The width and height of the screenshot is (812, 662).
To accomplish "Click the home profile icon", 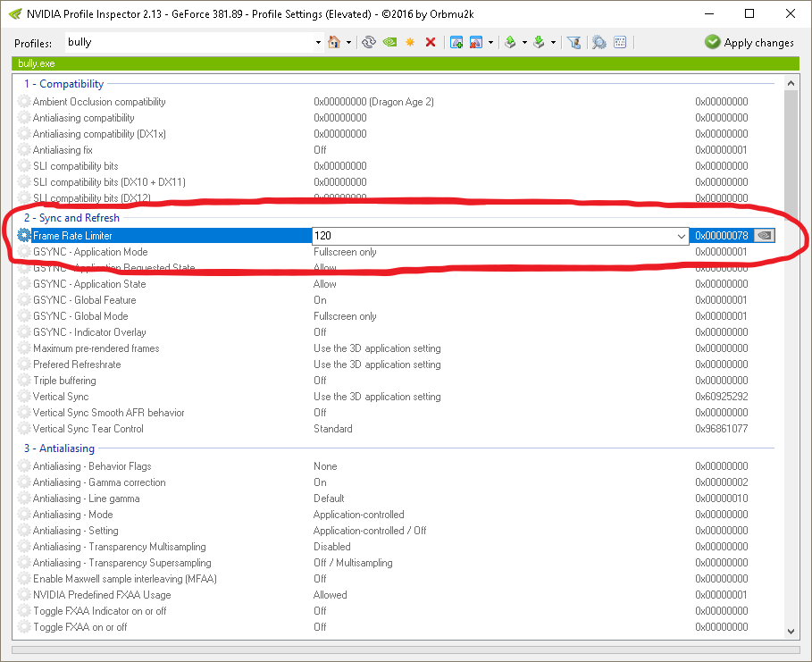I will click(334, 43).
